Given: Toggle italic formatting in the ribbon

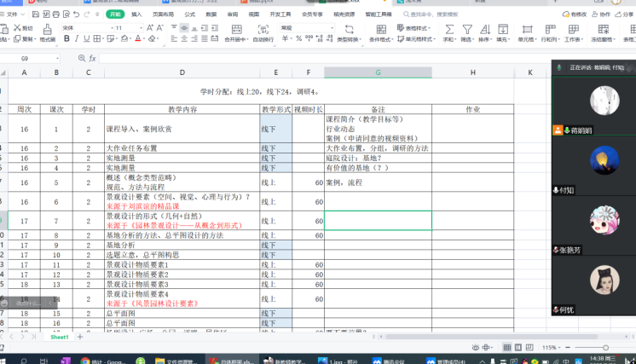Looking at the screenshot, I should coord(74,40).
